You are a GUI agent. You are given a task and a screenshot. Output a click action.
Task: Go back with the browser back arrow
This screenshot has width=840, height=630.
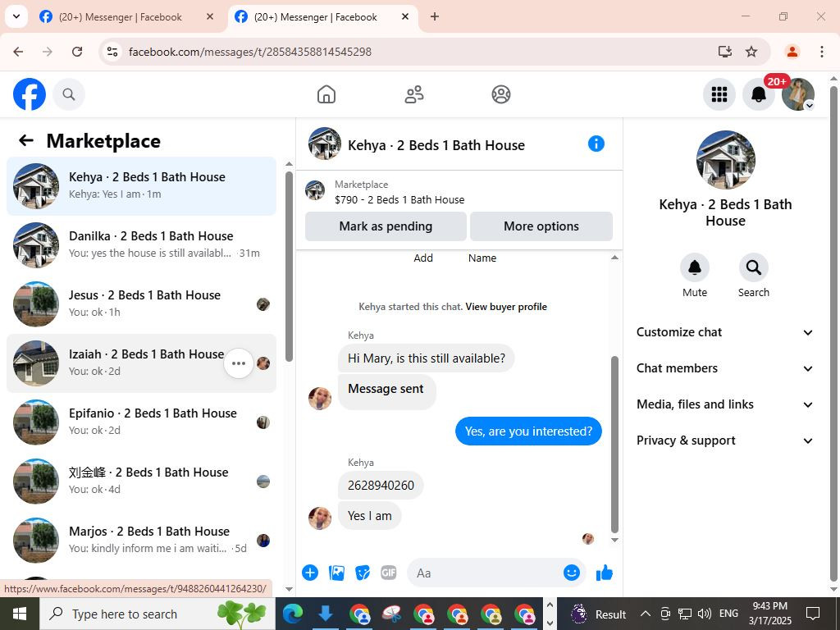click(18, 52)
